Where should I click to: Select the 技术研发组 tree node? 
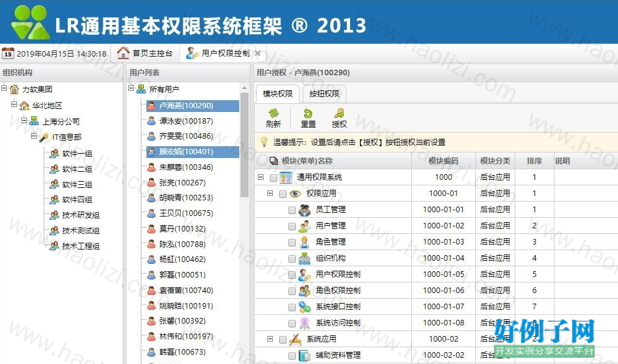click(x=81, y=215)
